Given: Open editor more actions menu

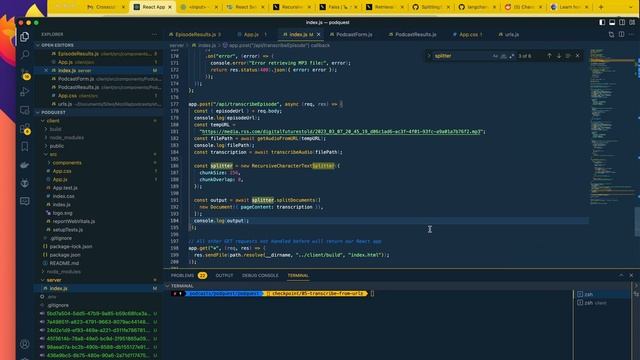Looking at the screenshot, I should tap(631, 35).
